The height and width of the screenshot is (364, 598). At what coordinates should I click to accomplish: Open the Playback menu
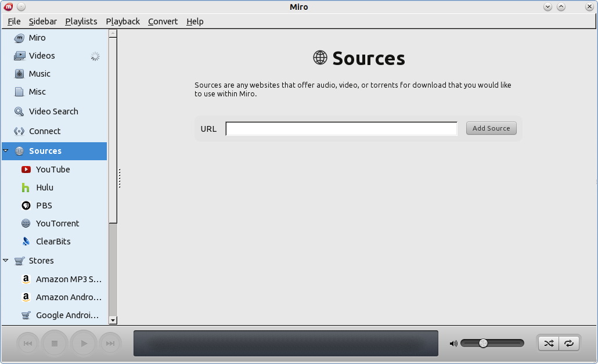123,21
